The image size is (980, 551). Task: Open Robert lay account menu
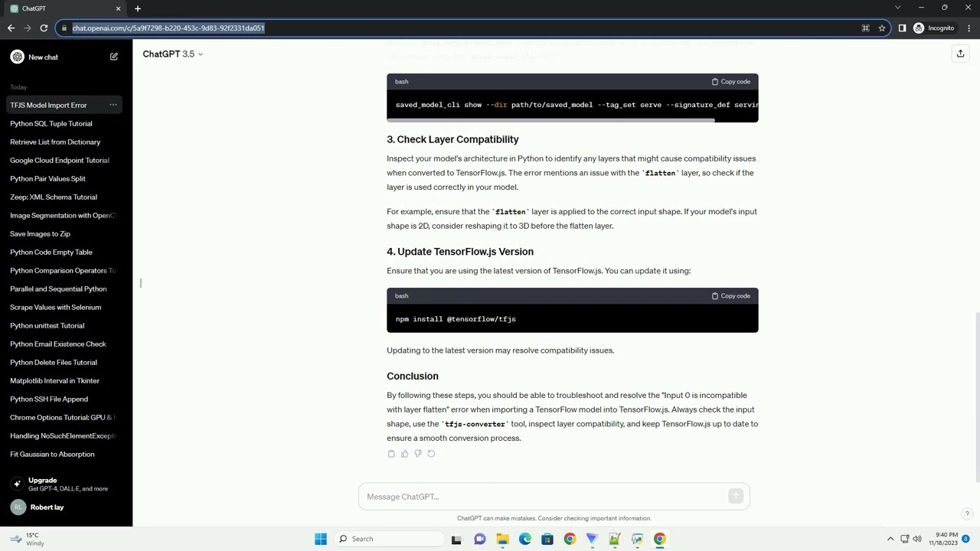click(66, 507)
